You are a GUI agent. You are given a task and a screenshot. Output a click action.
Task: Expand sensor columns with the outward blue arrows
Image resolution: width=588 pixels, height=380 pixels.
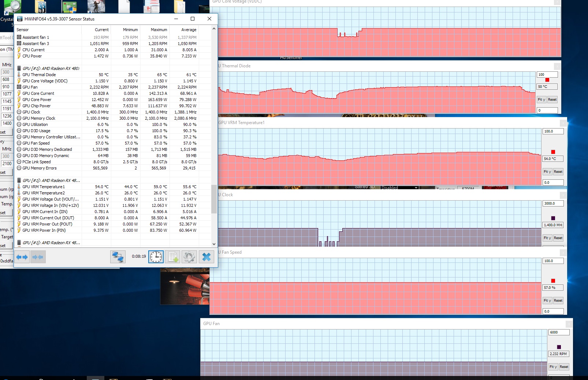pos(22,257)
